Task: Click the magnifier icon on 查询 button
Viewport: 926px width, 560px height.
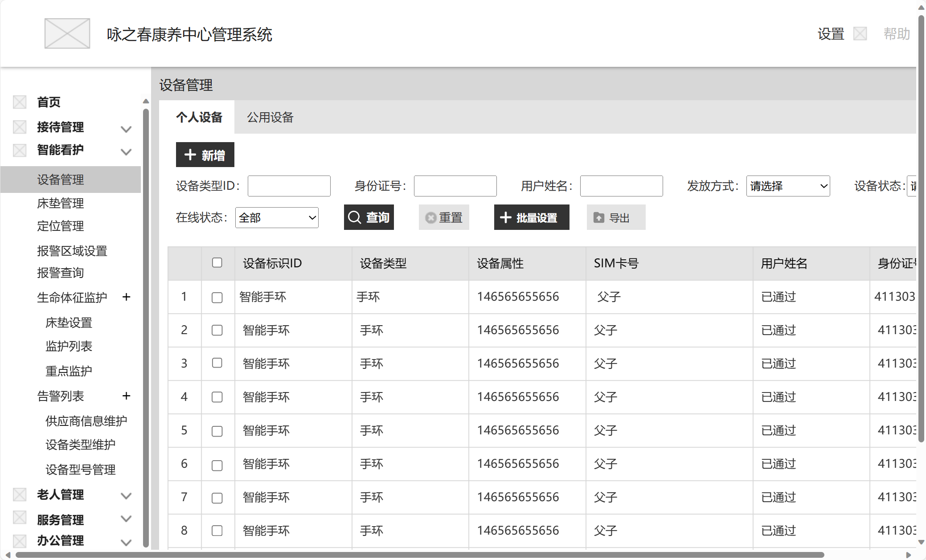Action: tap(355, 217)
